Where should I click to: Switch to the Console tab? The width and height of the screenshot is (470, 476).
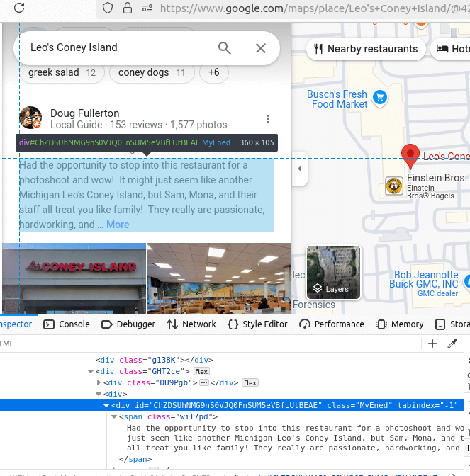tap(67, 324)
